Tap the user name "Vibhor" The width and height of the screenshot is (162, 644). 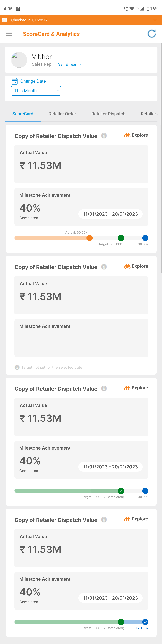tap(42, 57)
